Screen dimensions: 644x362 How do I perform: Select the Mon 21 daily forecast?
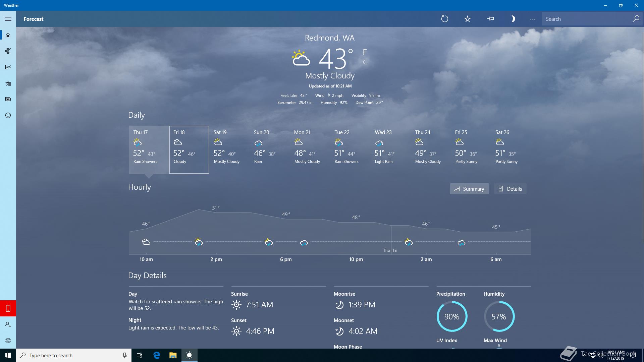tap(310, 150)
